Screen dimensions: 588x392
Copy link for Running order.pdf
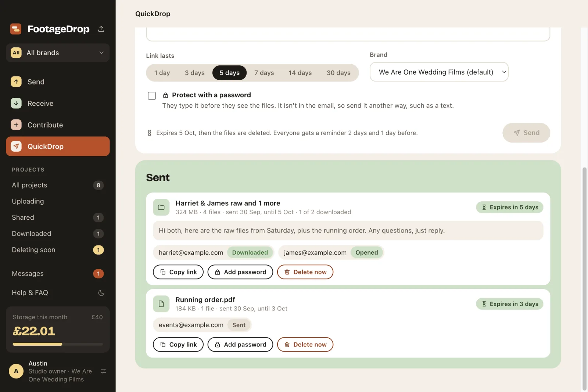(178, 345)
